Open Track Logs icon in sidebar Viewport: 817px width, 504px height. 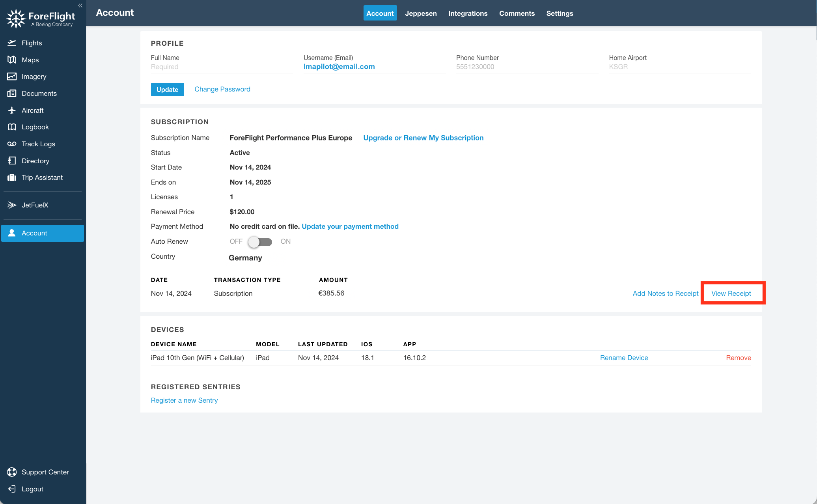(12, 144)
